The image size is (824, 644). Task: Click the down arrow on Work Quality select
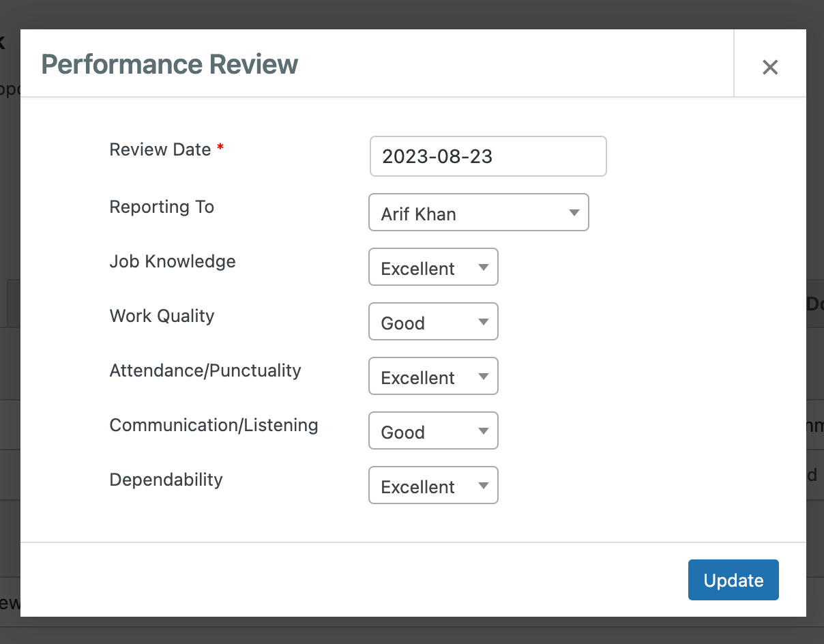point(483,321)
